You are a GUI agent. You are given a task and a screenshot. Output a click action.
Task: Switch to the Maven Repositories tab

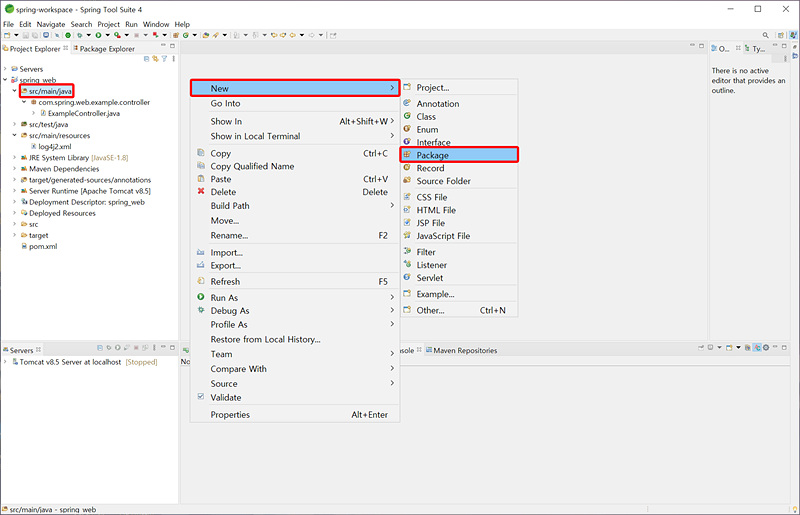(461, 350)
